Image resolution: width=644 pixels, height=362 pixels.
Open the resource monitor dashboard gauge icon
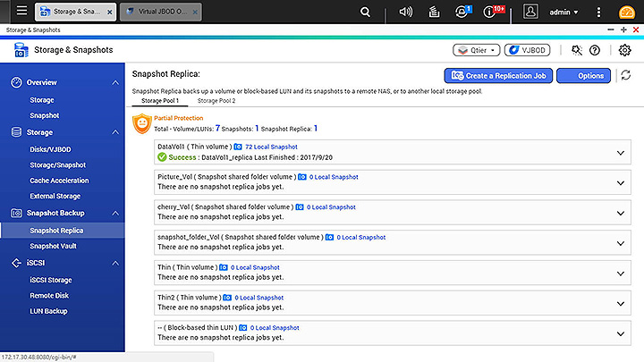pyautogui.click(x=623, y=12)
